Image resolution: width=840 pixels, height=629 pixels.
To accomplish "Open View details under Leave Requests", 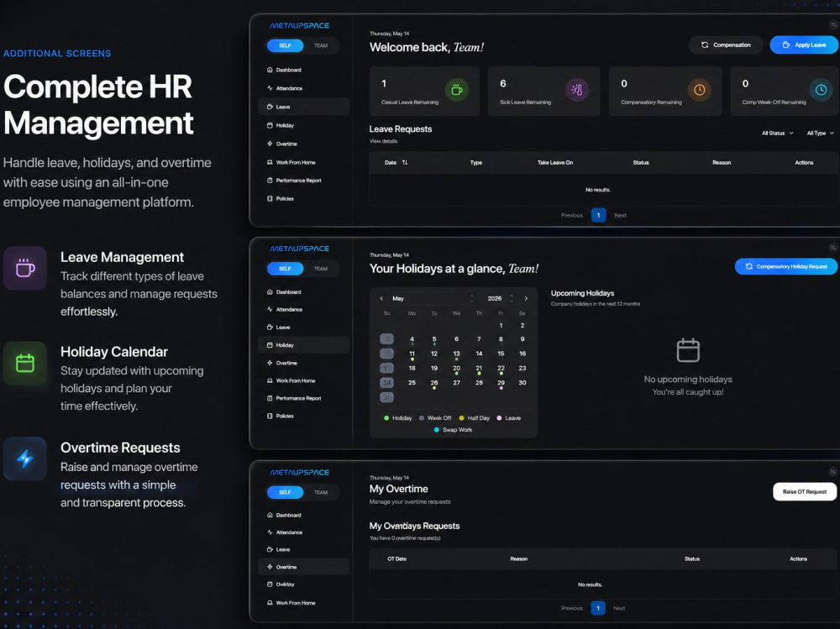I will [383, 141].
